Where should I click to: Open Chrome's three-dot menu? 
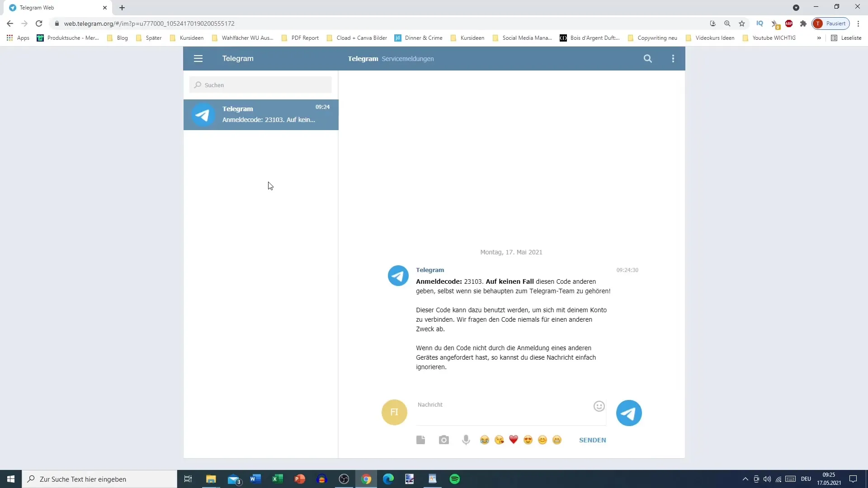(858, 23)
